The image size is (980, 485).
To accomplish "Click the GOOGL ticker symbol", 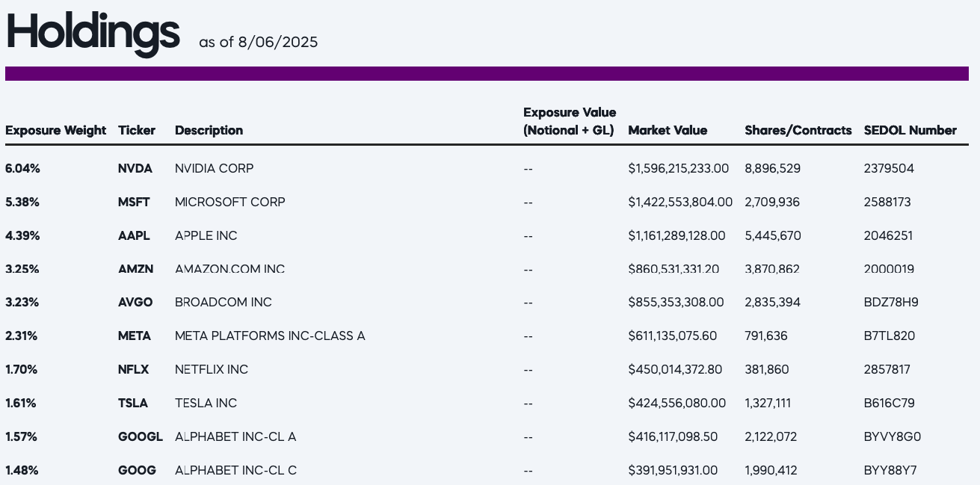I will pyautogui.click(x=140, y=436).
